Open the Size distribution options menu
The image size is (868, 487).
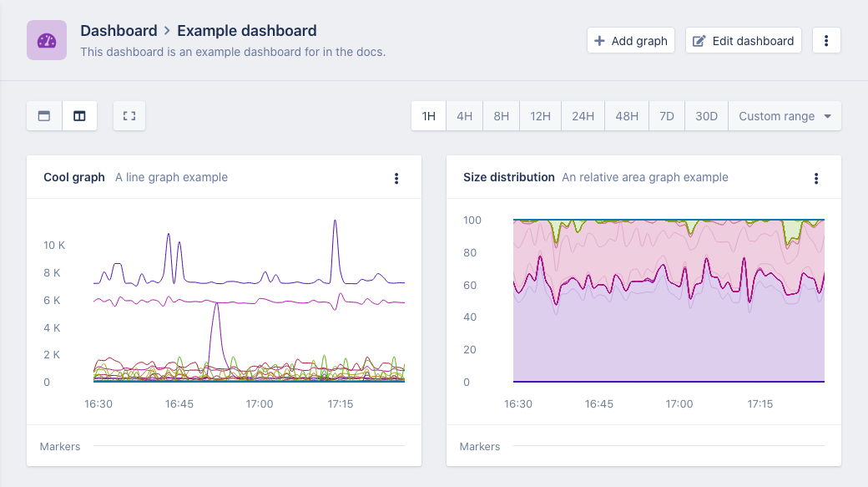point(816,178)
